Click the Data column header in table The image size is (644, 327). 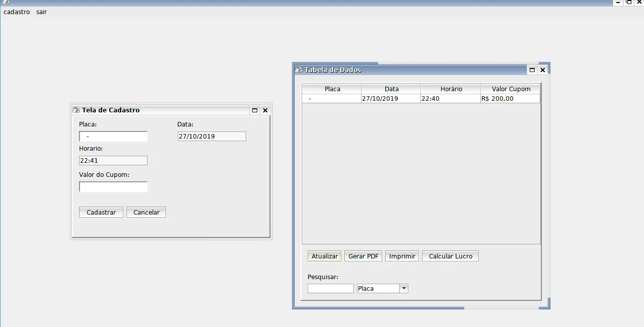point(391,89)
